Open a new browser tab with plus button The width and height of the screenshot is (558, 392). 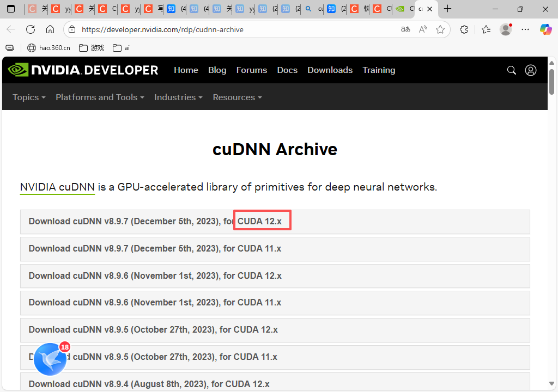point(448,9)
